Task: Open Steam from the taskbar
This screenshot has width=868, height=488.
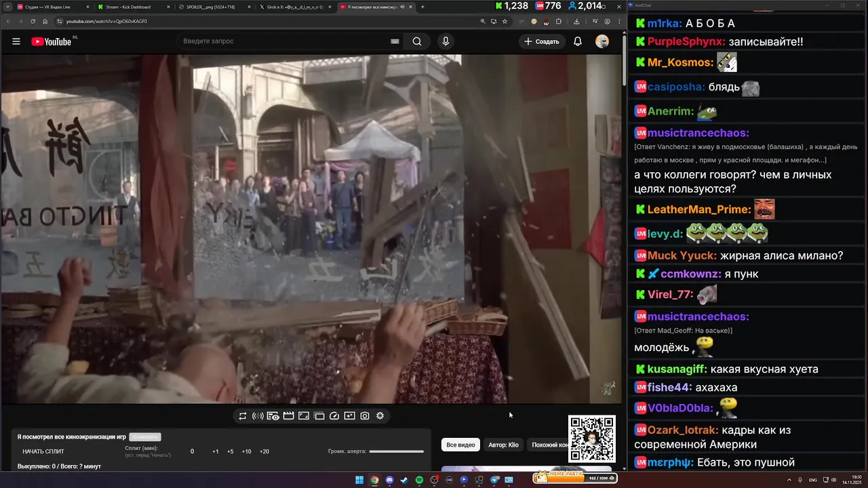Action: (404, 480)
